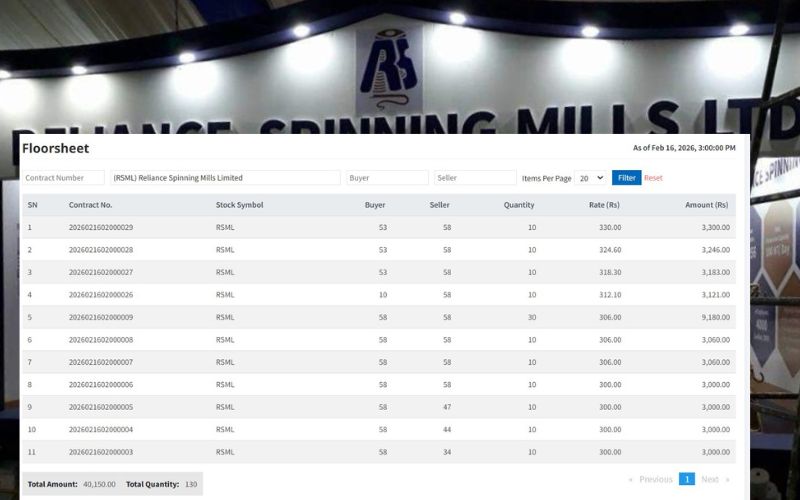Click the Seller filter input field
Screen dimensions: 800x500
coord(475,178)
